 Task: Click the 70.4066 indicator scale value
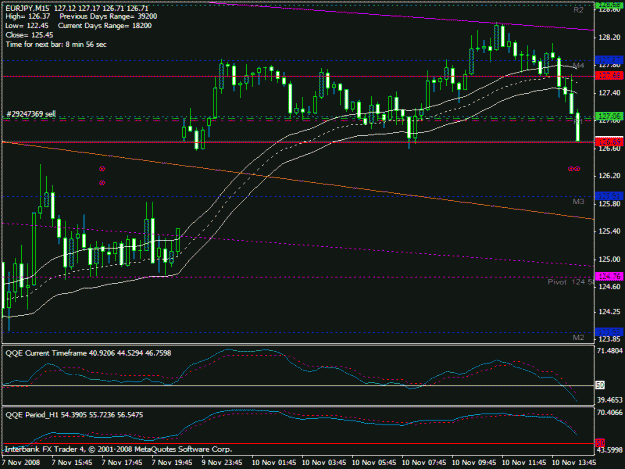coord(610,413)
